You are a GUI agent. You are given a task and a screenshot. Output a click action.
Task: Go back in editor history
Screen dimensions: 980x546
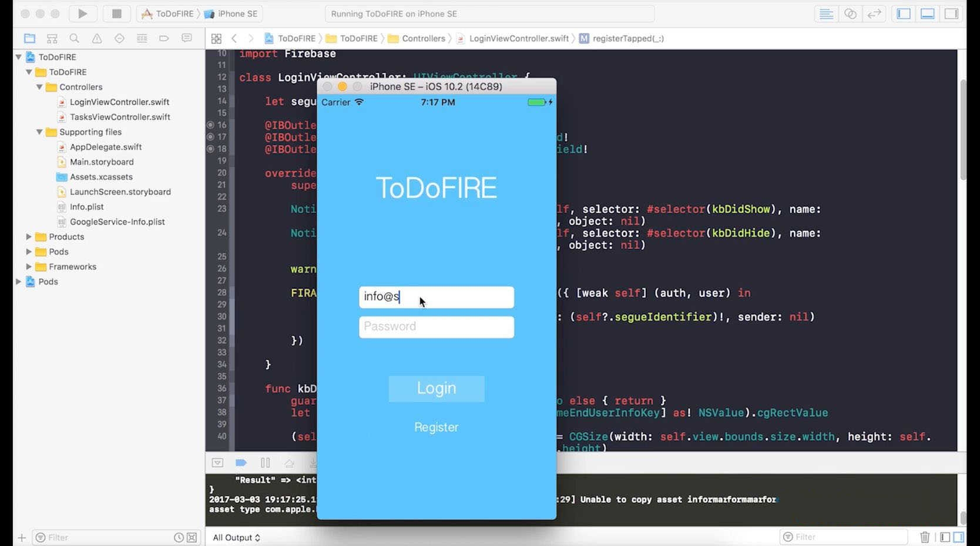click(234, 38)
